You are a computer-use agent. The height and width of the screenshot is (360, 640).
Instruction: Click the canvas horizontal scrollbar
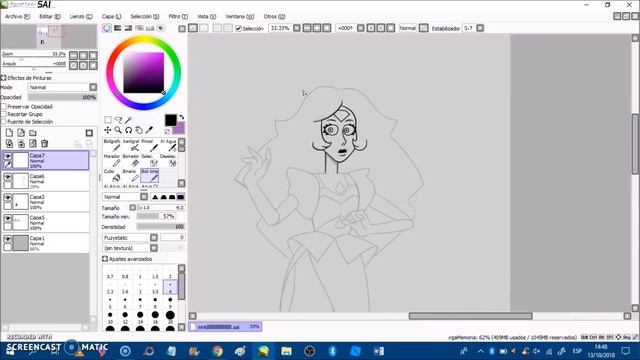(471, 316)
